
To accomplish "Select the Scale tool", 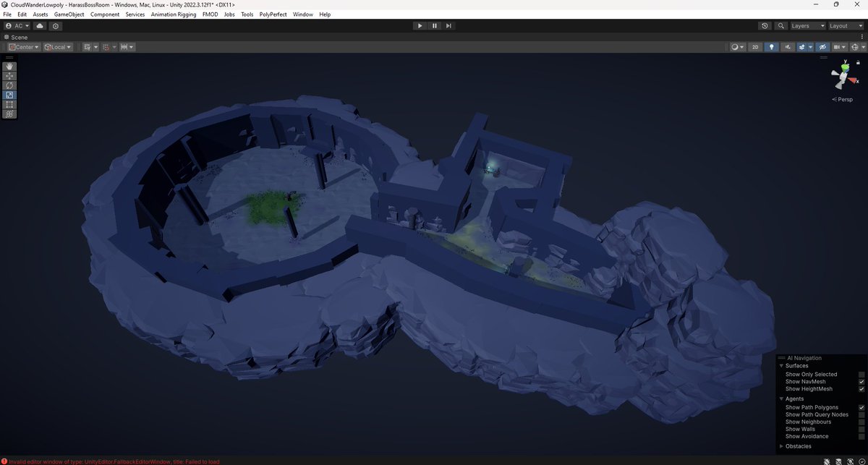I will pos(9,95).
